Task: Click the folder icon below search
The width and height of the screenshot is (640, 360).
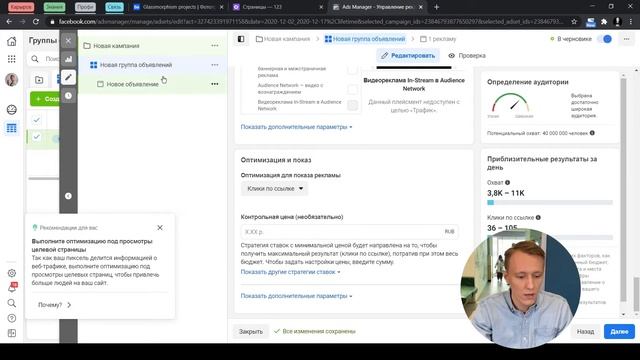Action: (x=39, y=80)
